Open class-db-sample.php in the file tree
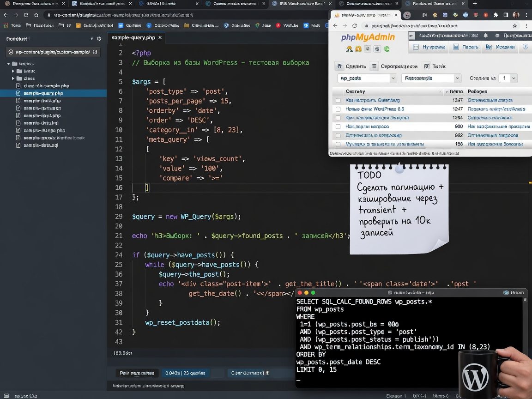The image size is (532, 399). 47,86
